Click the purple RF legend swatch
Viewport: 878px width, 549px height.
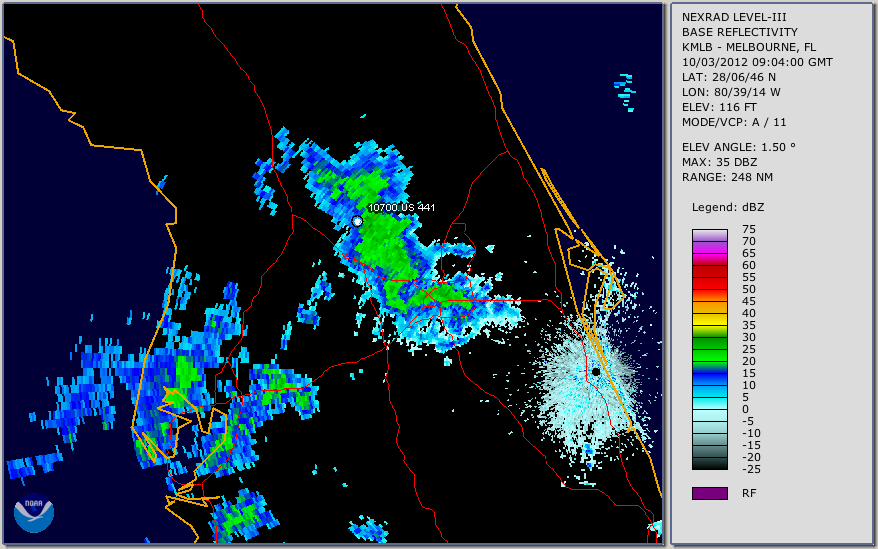point(709,493)
